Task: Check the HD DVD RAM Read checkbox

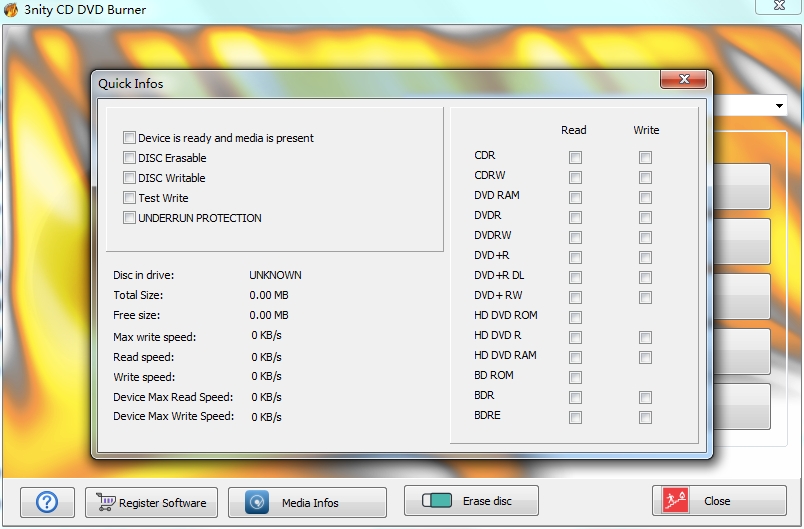Action: pos(575,357)
